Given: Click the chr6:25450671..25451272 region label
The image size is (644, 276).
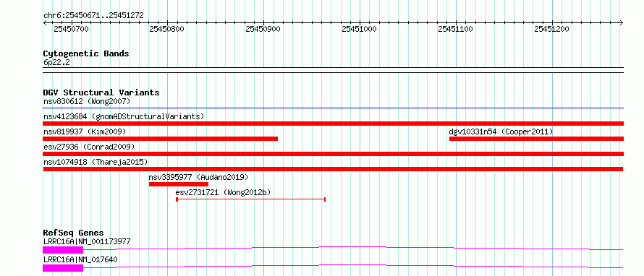Looking at the screenshot, I should point(93,16).
